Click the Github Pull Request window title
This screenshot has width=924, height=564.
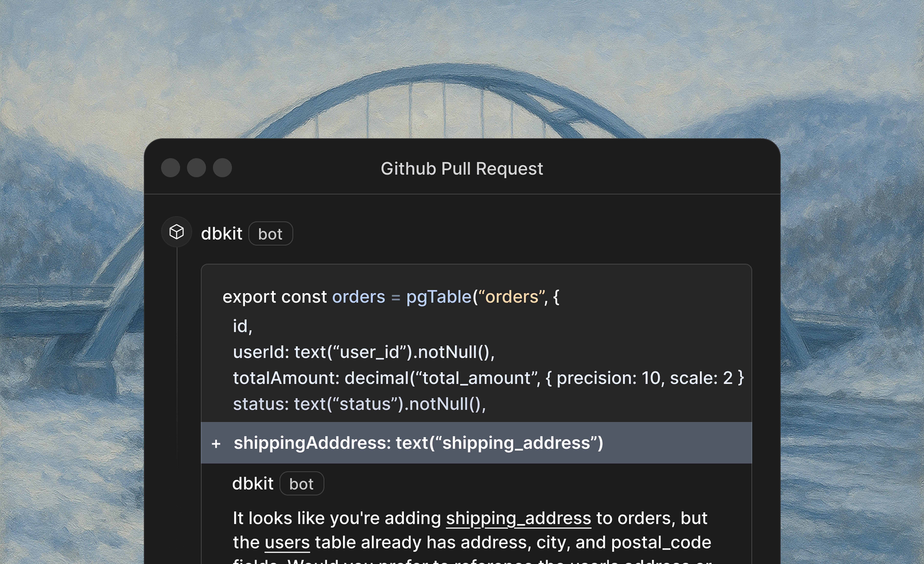pos(462,169)
